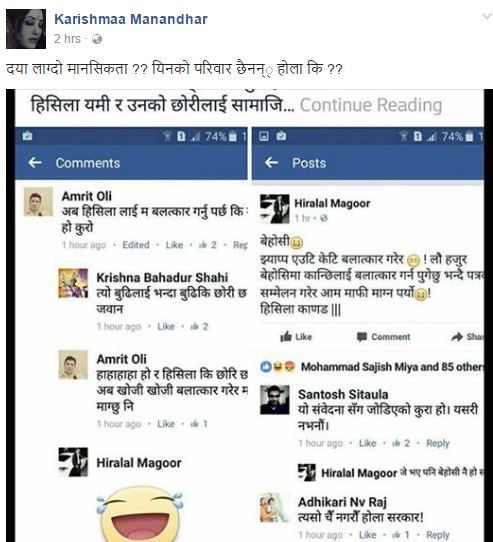Open Santosh Sitaula's profile avatar

tap(275, 400)
